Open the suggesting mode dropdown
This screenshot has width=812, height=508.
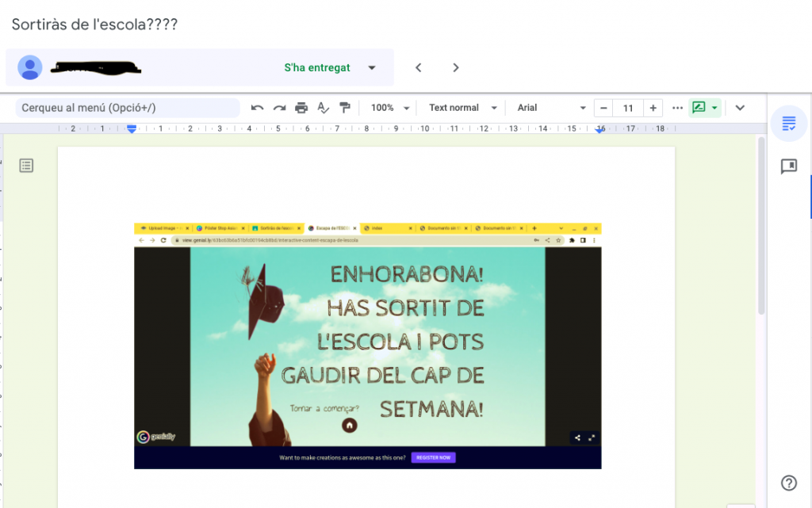(x=705, y=108)
